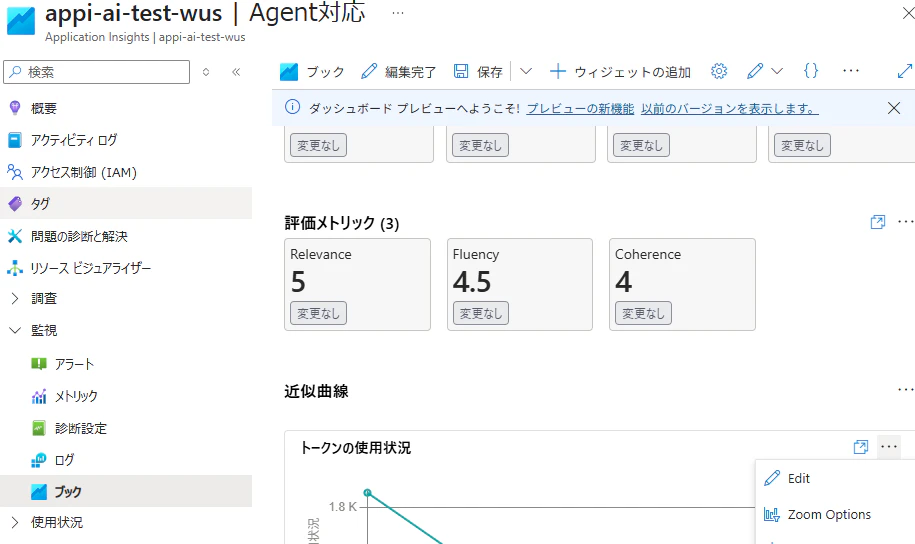Open the dropdown arrow next to 保存
Screen dimensions: 915x544
coord(526,71)
